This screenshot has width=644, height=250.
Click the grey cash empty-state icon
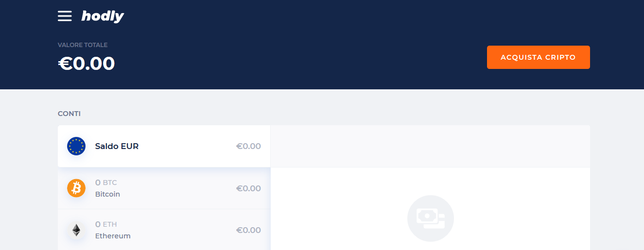[430, 218]
